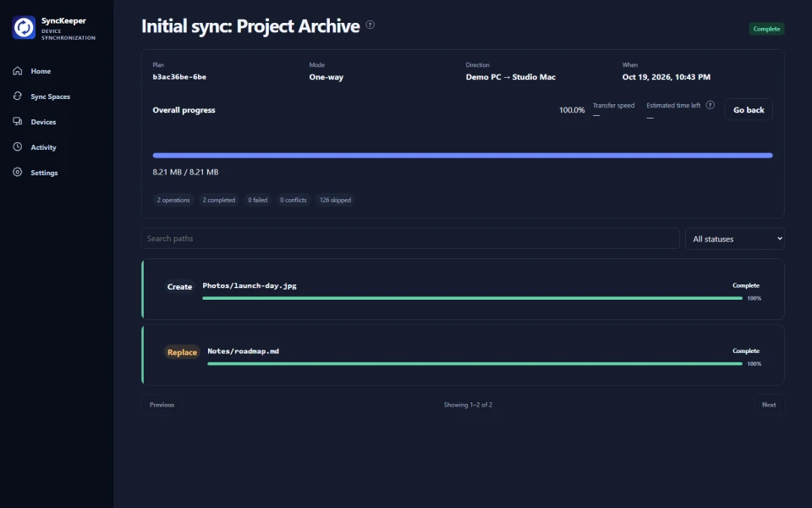
Task: Open help icon beside Project Archive title
Action: point(370,25)
